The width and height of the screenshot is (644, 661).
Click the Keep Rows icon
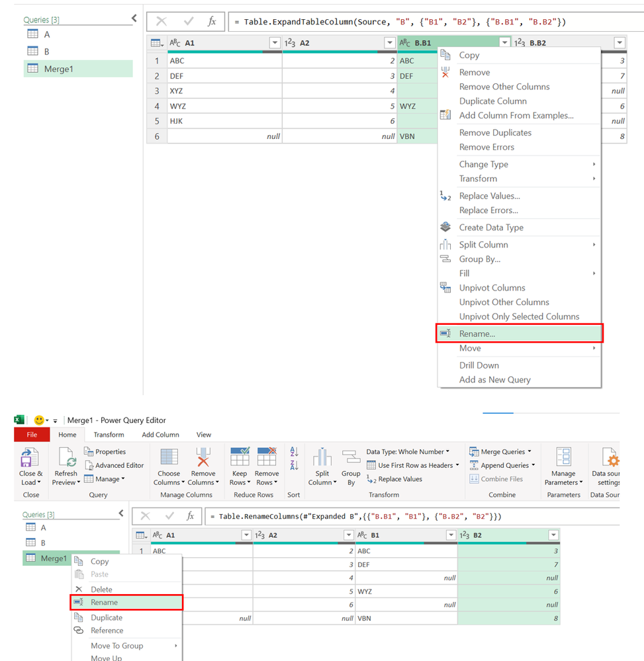click(x=240, y=459)
